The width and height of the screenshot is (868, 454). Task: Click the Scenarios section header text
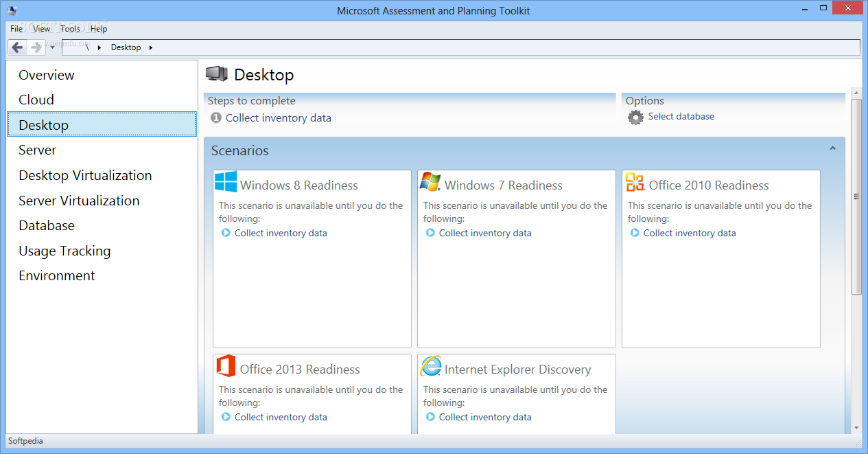(x=240, y=150)
